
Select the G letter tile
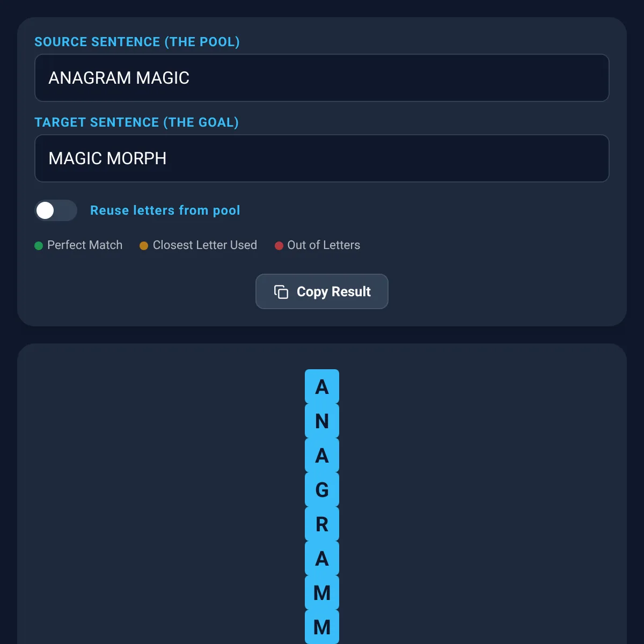tap(322, 489)
